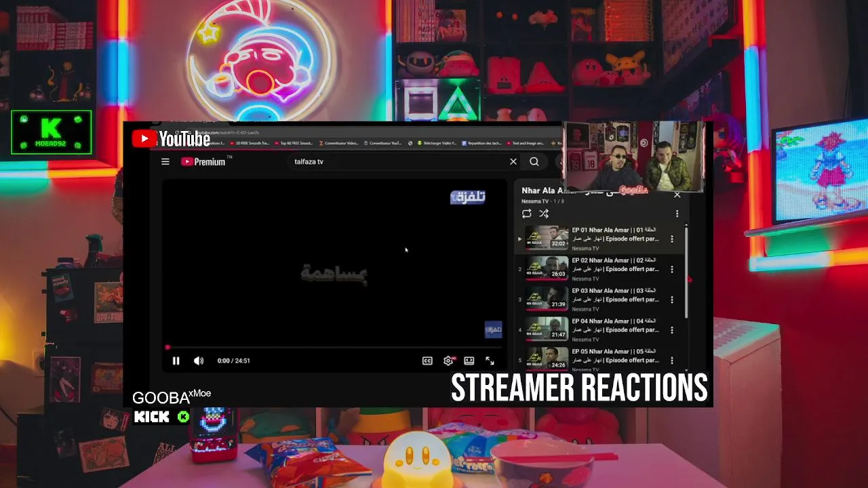Open the video settings gear
Screen dimensions: 868x488
click(x=448, y=361)
